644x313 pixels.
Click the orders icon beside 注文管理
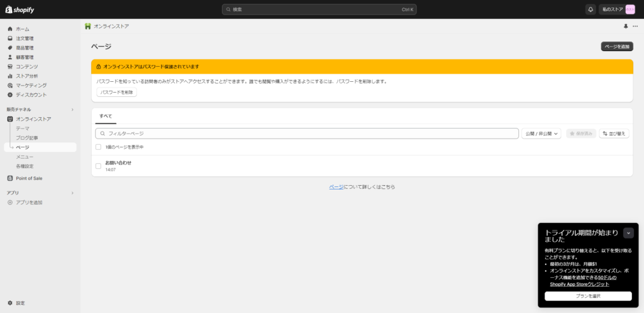(10, 38)
